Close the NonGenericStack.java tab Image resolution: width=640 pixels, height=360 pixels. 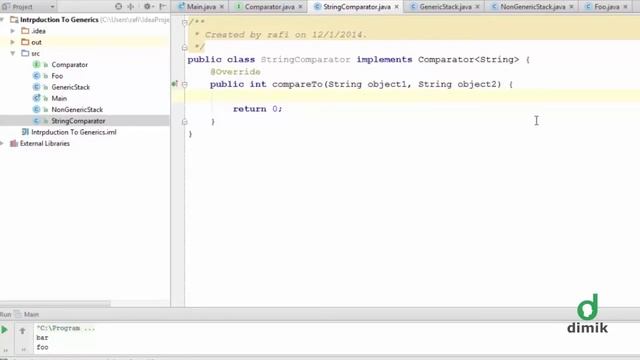click(571, 7)
